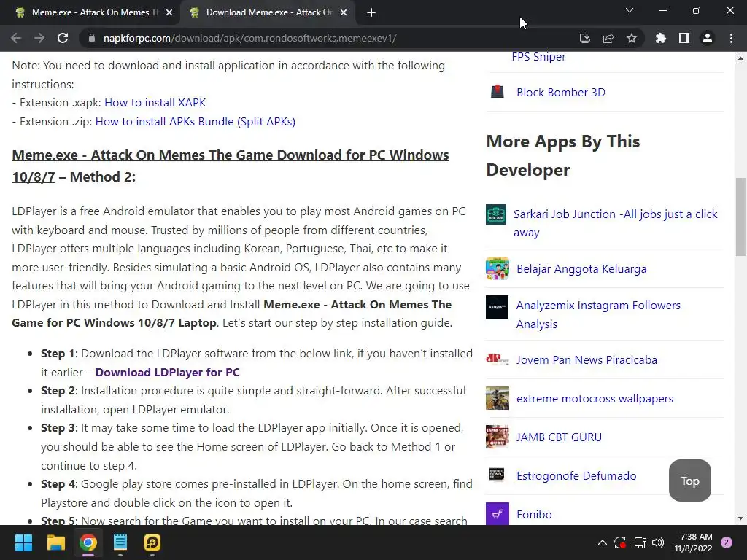This screenshot has height=560, width=747.
Task: Click the browser forward arrow
Action: click(x=39, y=38)
